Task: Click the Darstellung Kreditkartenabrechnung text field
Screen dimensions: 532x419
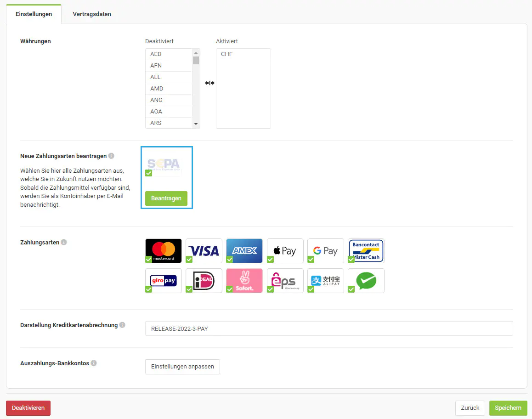Action: tap(328, 328)
